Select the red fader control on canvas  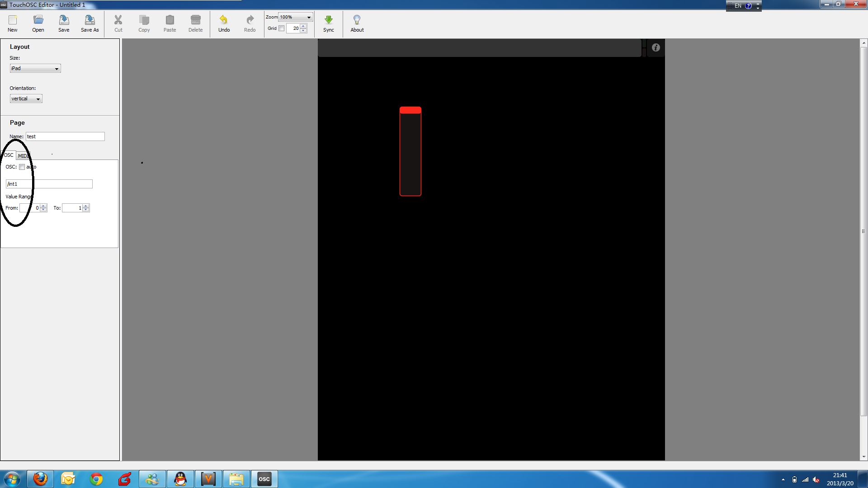point(410,151)
